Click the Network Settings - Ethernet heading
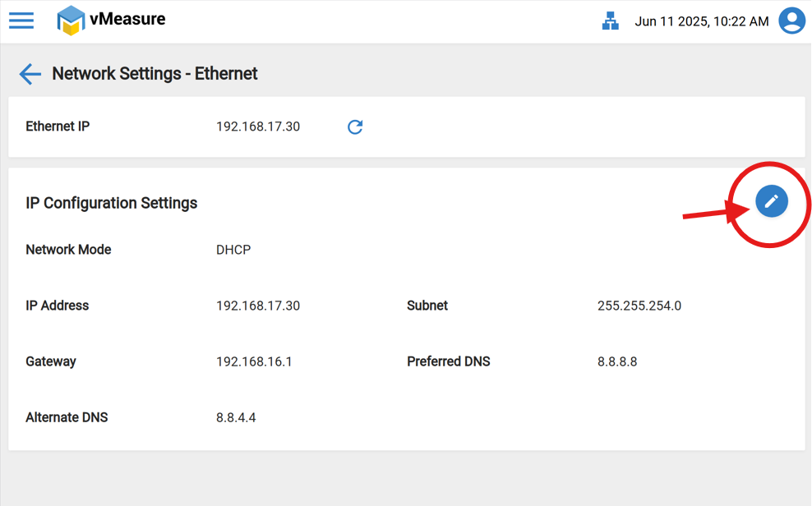Image resolution: width=812 pixels, height=506 pixels. coord(155,74)
